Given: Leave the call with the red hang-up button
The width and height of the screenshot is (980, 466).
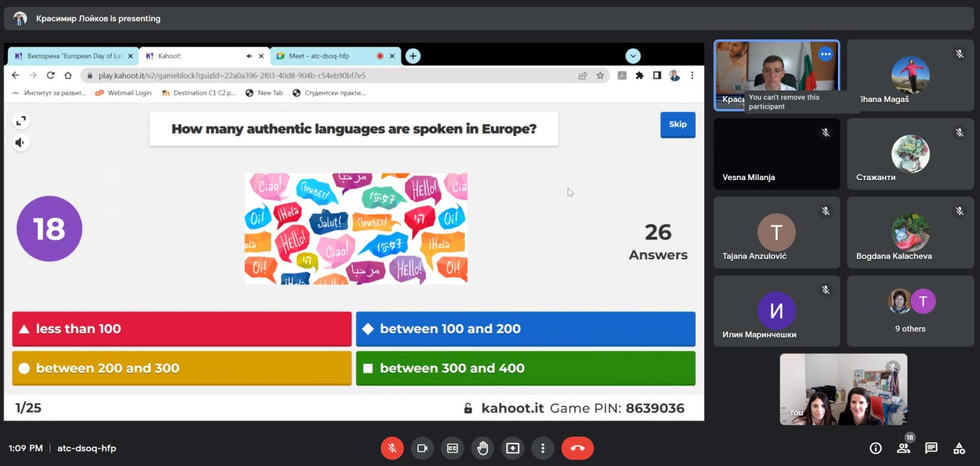Looking at the screenshot, I should coord(577,448).
